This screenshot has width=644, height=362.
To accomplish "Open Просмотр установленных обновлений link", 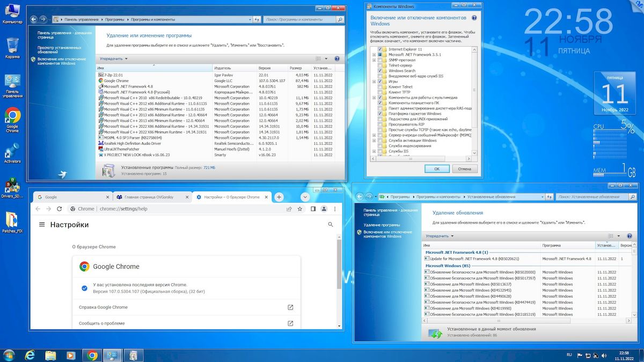I will [x=60, y=50].
